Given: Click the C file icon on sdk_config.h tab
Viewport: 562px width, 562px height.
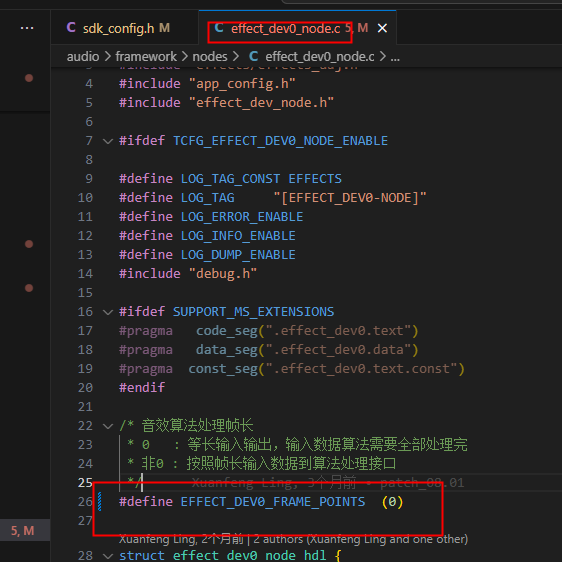Looking at the screenshot, I should pos(71,28).
